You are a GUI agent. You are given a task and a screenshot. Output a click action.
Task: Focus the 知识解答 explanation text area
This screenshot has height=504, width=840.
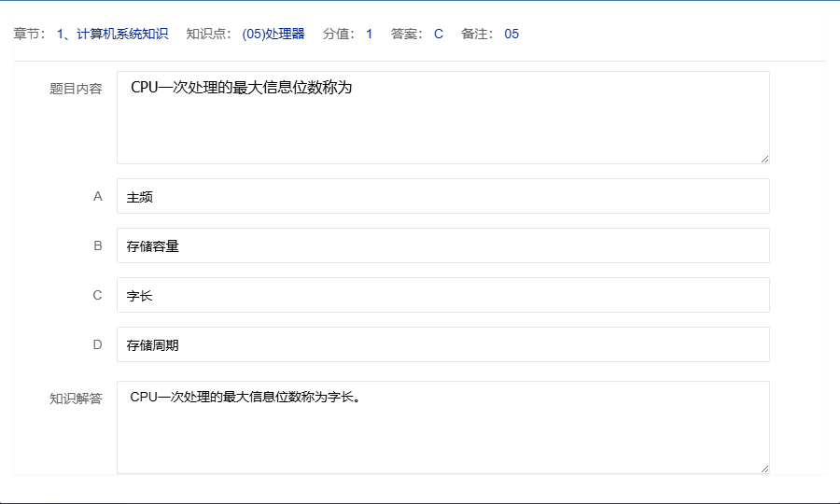coord(442,427)
